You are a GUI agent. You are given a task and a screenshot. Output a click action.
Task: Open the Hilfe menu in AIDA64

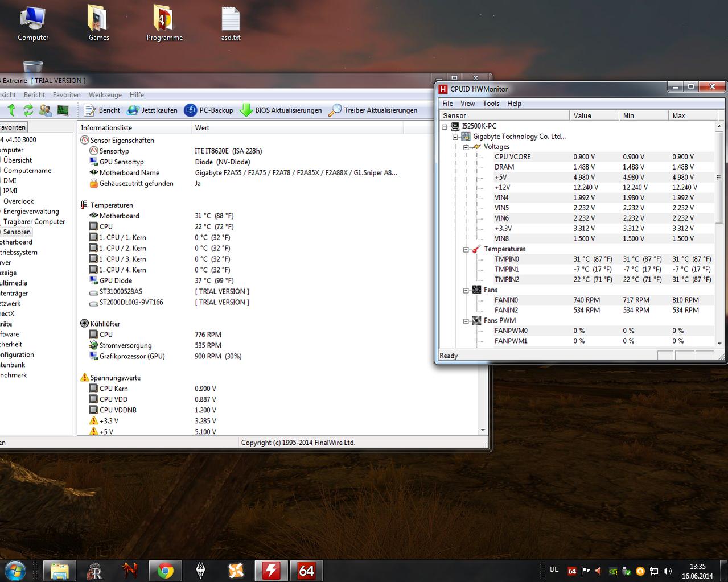coord(137,95)
